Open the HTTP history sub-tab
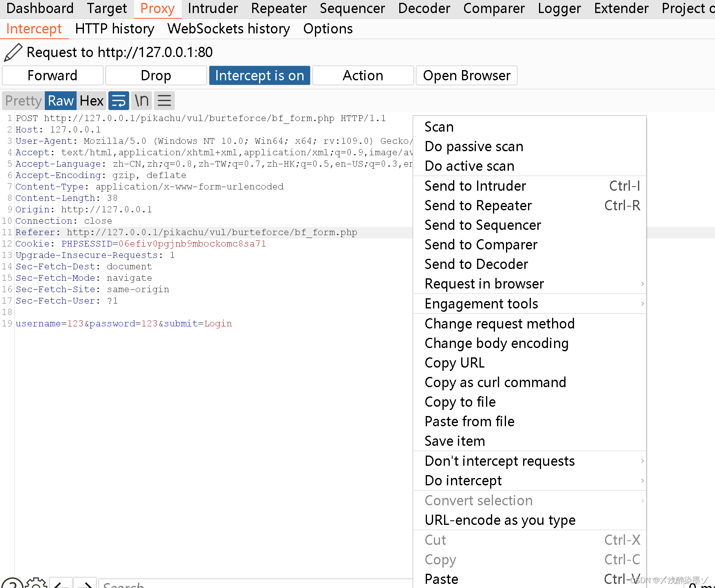The height and width of the screenshot is (588, 715). pos(115,29)
